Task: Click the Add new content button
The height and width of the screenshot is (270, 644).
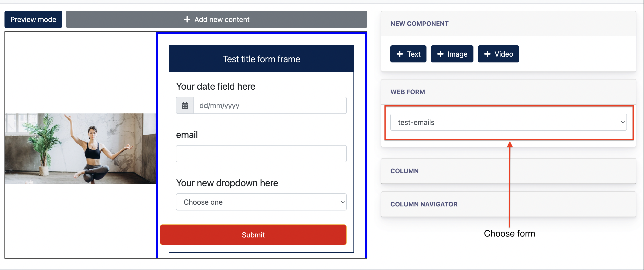Action: pyautogui.click(x=216, y=19)
